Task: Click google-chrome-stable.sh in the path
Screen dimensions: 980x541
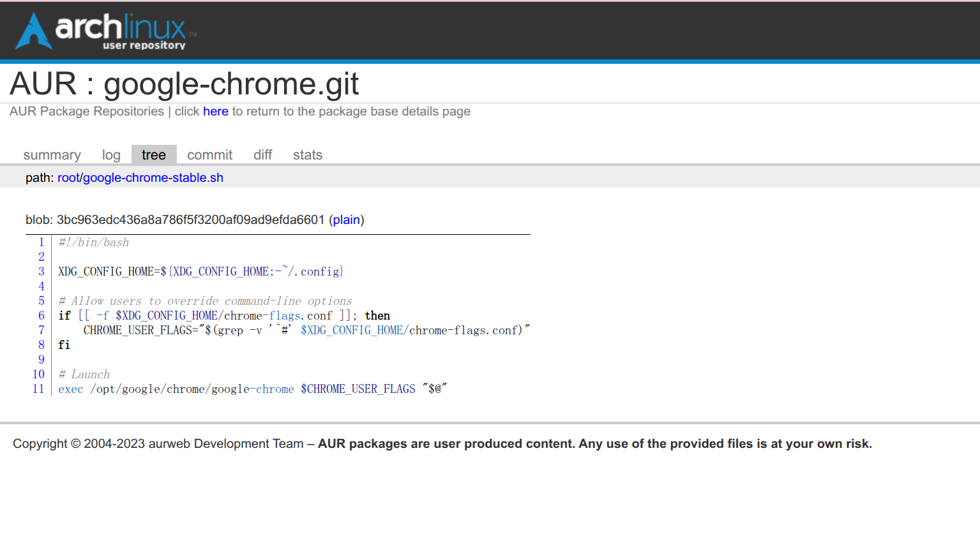Action: [x=153, y=178]
